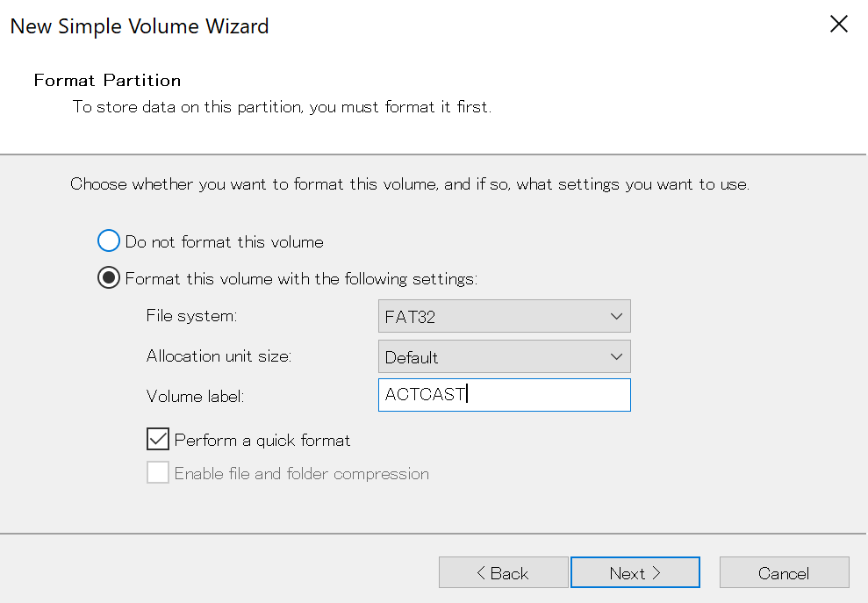The image size is (868, 603).
Task: Click the "Perform a quick format" label text
Action: click(x=262, y=440)
